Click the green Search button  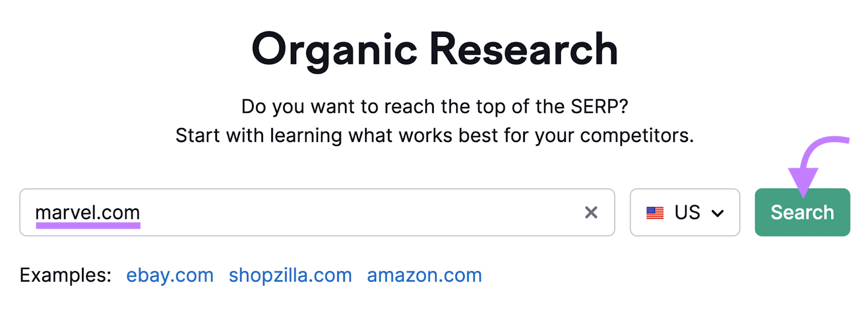tap(802, 212)
